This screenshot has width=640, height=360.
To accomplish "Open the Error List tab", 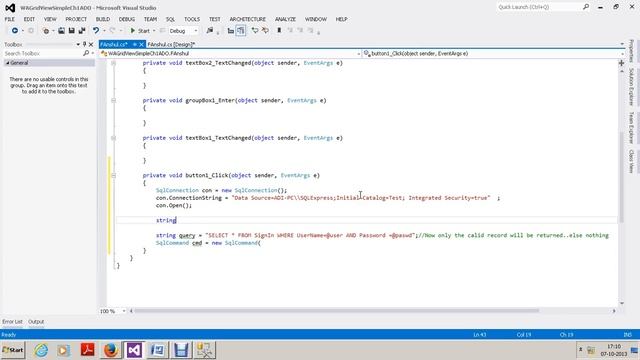I will (12, 322).
